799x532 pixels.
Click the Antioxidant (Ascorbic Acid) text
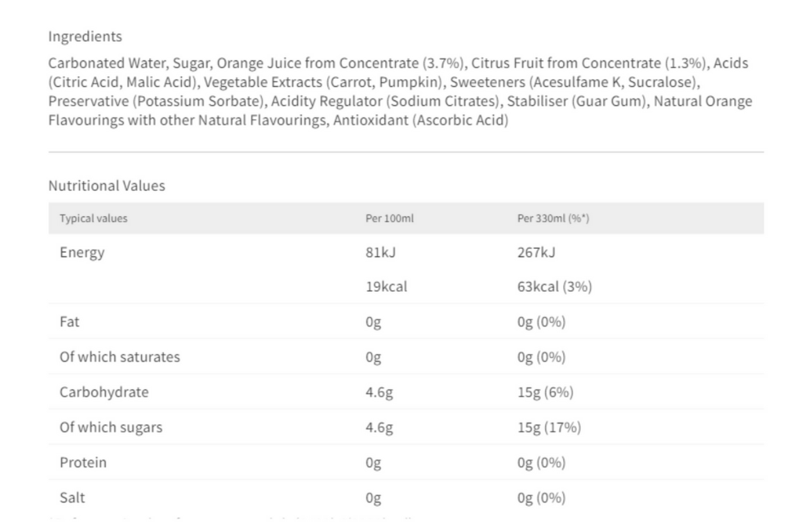point(421,120)
